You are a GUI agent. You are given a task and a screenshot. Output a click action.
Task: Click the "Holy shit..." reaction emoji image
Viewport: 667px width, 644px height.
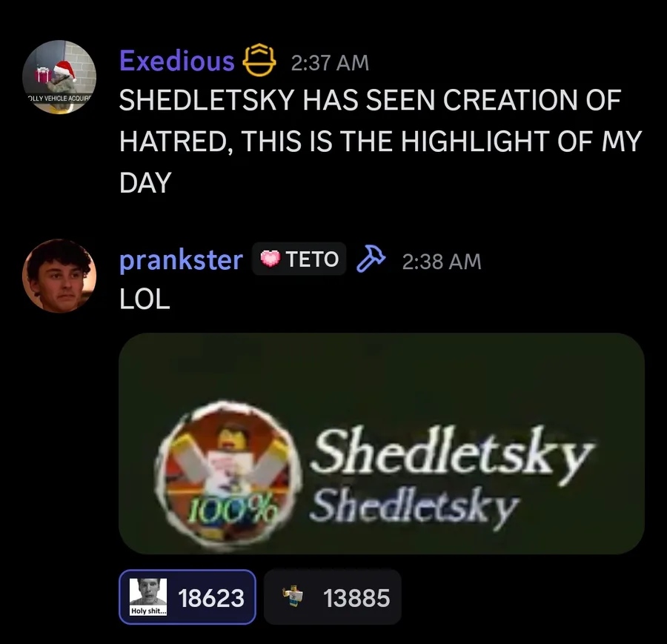148,597
